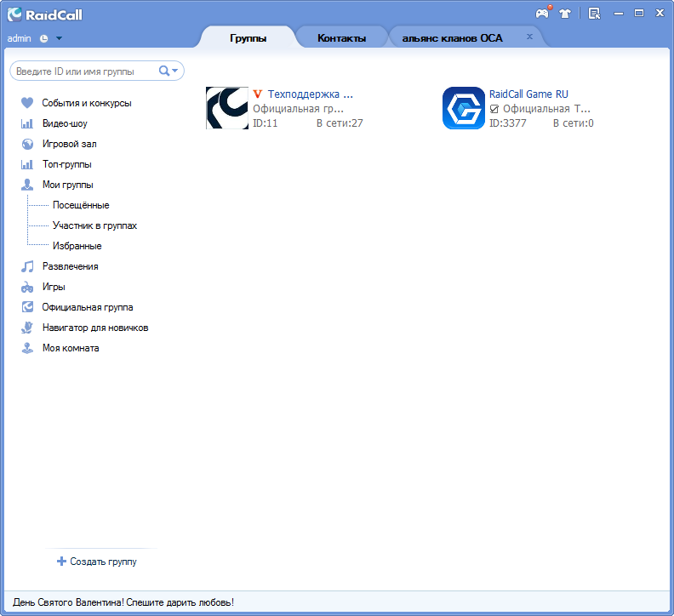674x616 pixels.
Task: Click the heart icon for События и конкурсы
Action: point(27,103)
